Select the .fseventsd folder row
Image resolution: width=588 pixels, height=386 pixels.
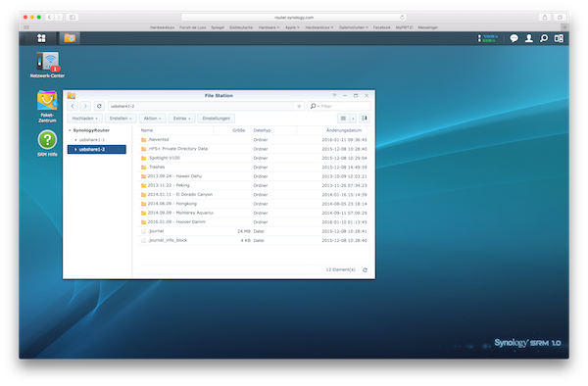pyautogui.click(x=253, y=140)
